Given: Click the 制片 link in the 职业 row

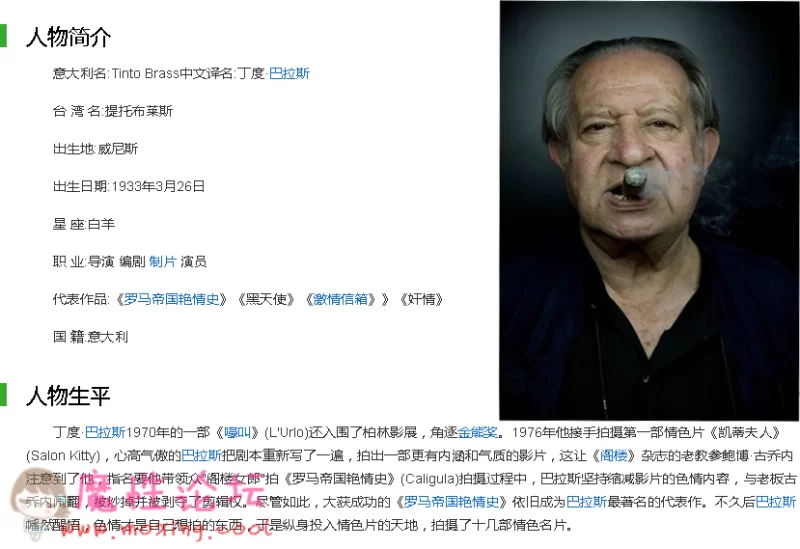Looking at the screenshot, I should click(x=163, y=262).
